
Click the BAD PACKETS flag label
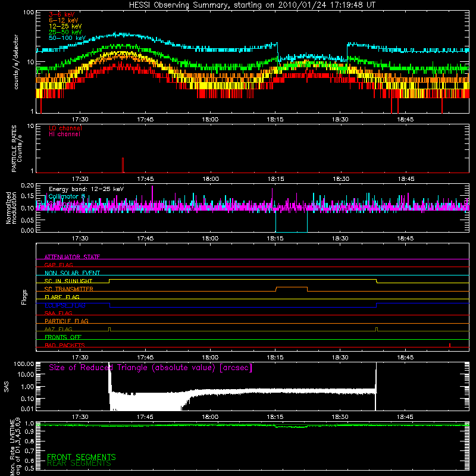(x=65, y=346)
